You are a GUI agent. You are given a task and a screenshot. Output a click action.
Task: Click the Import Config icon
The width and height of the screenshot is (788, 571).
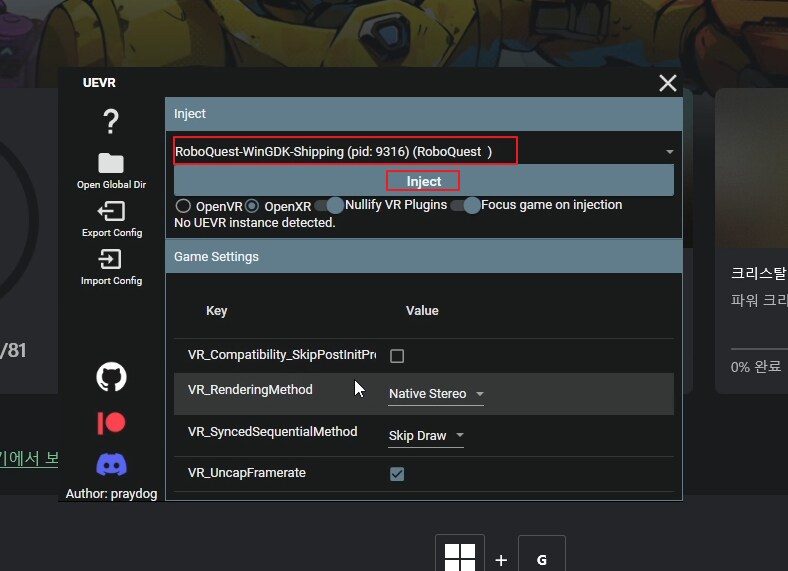click(x=111, y=260)
